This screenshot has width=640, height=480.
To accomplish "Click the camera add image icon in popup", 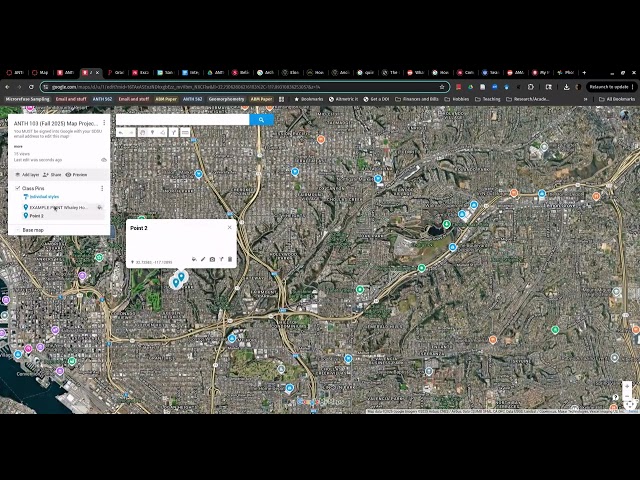I will (x=212, y=259).
